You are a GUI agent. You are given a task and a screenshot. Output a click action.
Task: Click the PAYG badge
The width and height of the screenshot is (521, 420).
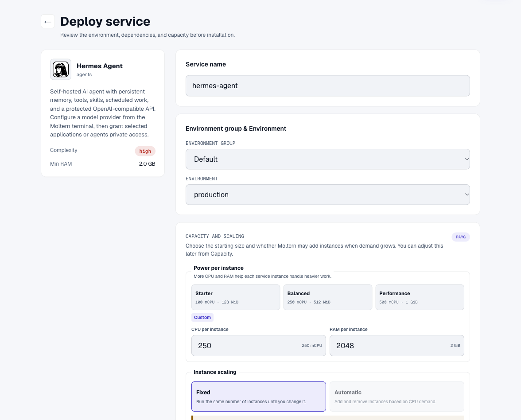[x=461, y=237]
